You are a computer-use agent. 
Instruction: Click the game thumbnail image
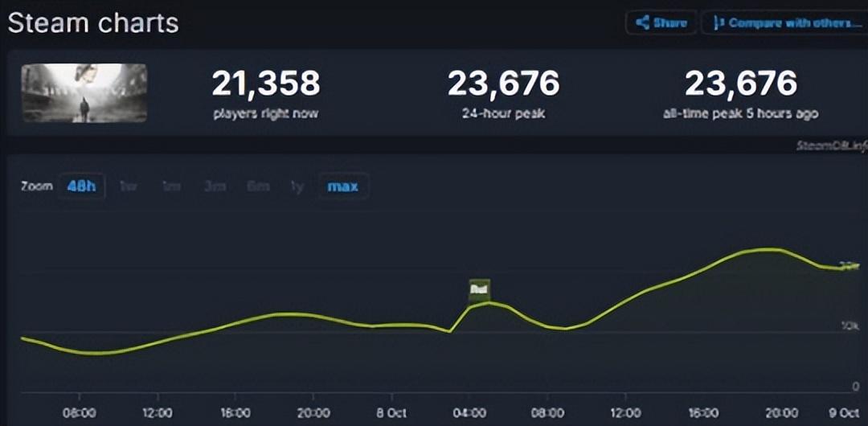point(84,93)
